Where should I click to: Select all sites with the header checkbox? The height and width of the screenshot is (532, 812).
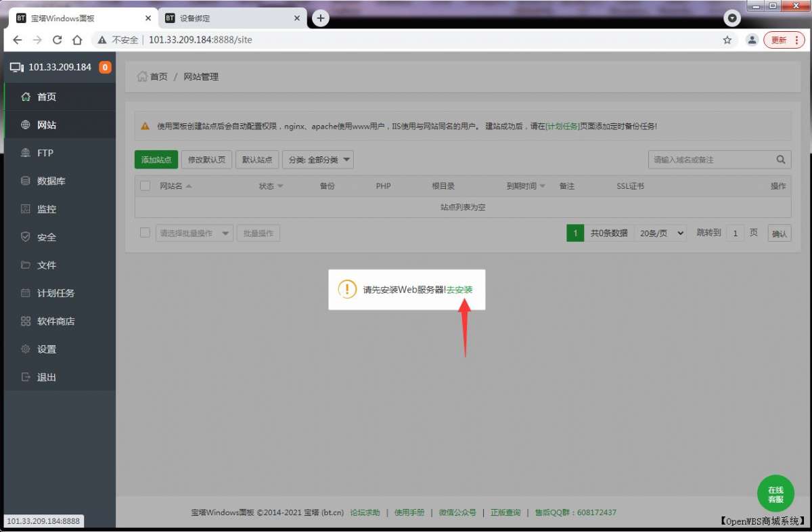tap(145, 185)
